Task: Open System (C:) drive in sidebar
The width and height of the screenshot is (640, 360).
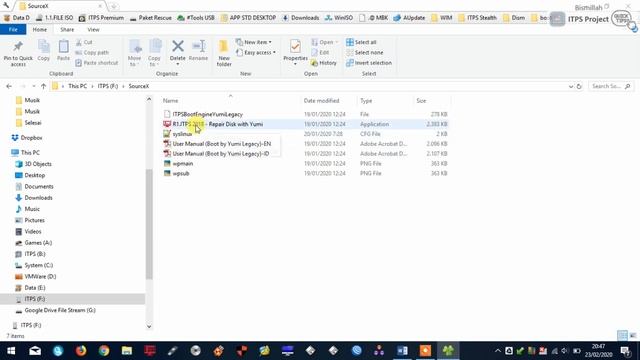Action: 34,265
